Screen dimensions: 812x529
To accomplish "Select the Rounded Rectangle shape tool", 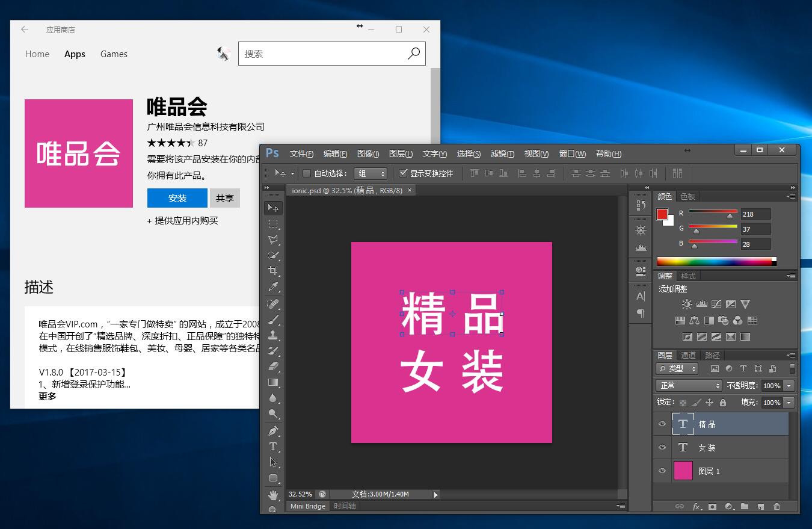I will point(273,478).
